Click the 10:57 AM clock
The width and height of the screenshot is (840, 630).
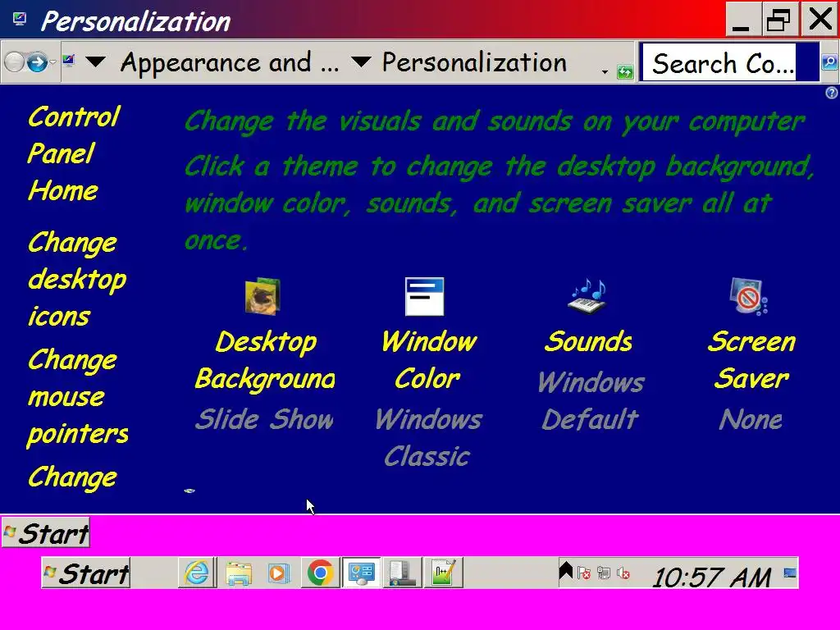(711, 577)
